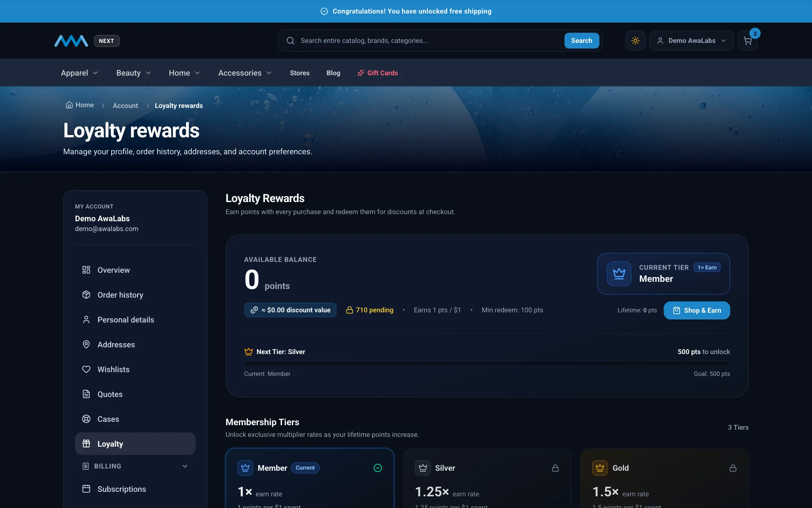812x508 pixels.
Task: Click the Order history box icon
Action: (86, 295)
